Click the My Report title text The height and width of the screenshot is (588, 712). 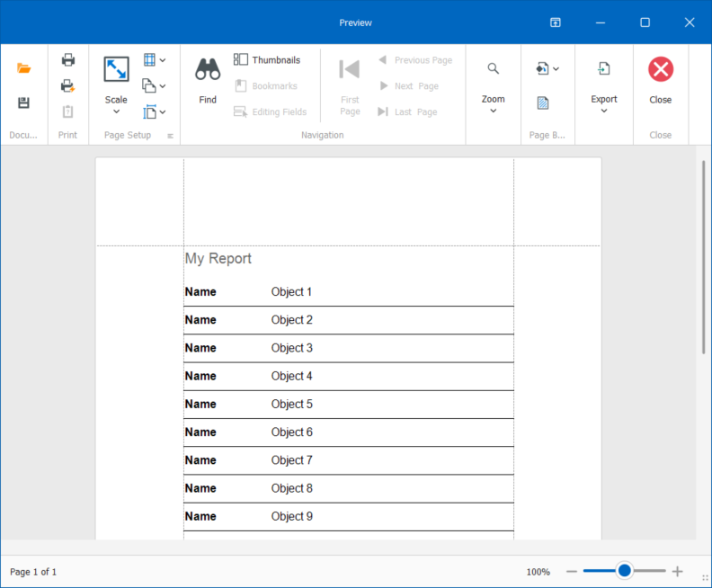218,258
